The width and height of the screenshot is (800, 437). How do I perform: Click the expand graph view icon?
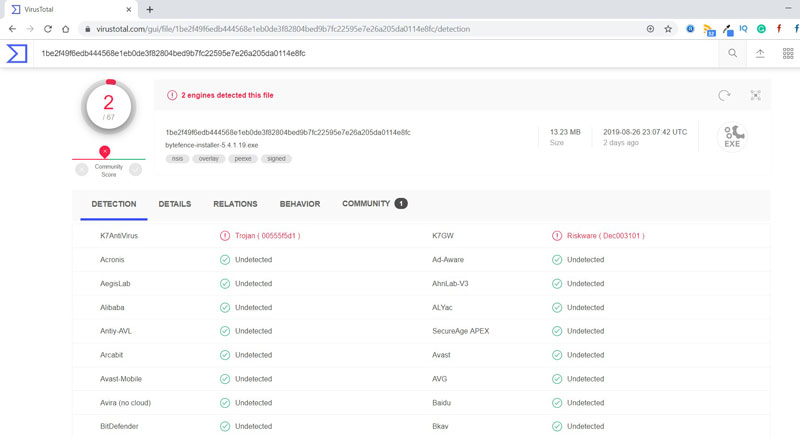pos(755,96)
